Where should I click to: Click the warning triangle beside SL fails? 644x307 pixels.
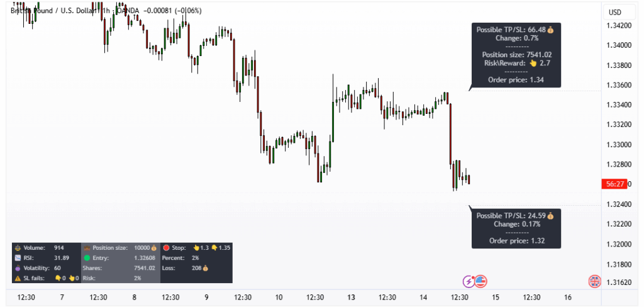click(x=18, y=277)
